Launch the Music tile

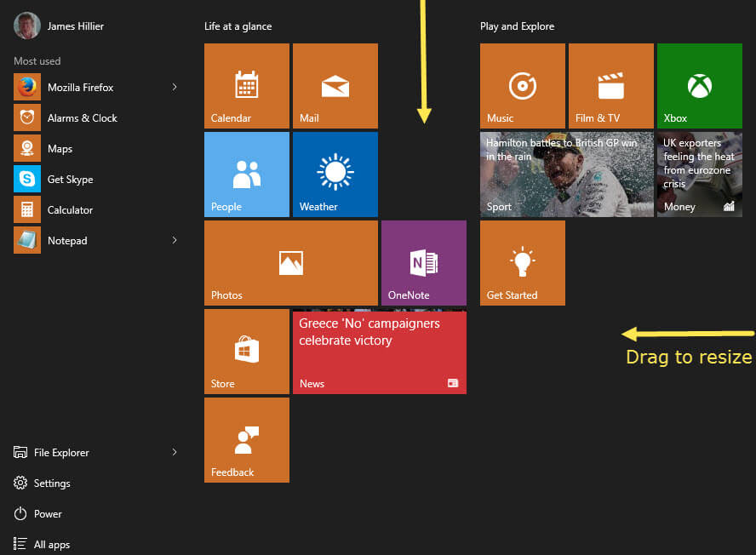[x=523, y=86]
